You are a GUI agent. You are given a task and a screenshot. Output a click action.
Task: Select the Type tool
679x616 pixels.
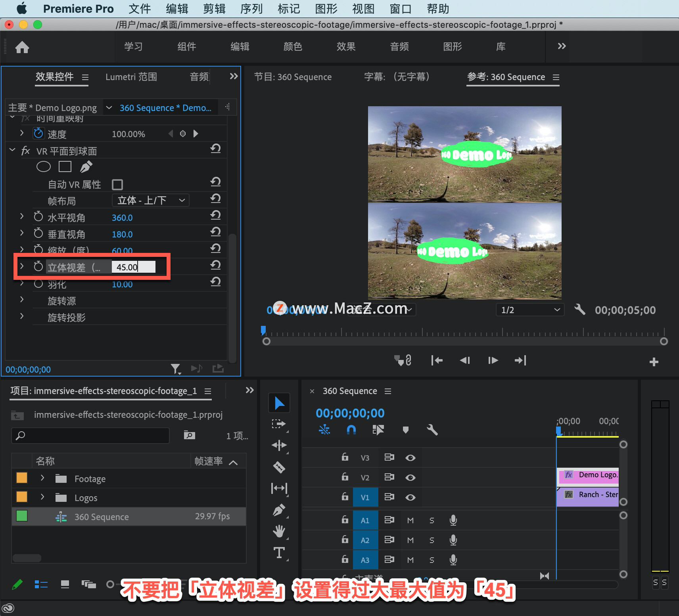(279, 553)
